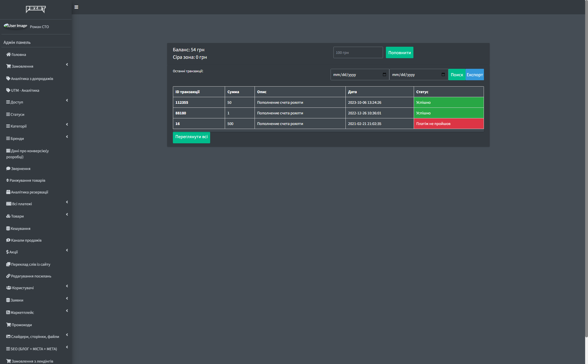The height and width of the screenshot is (364, 588).
Task: Focus the start date mm/dd/yyyy field
Action: pos(360,75)
